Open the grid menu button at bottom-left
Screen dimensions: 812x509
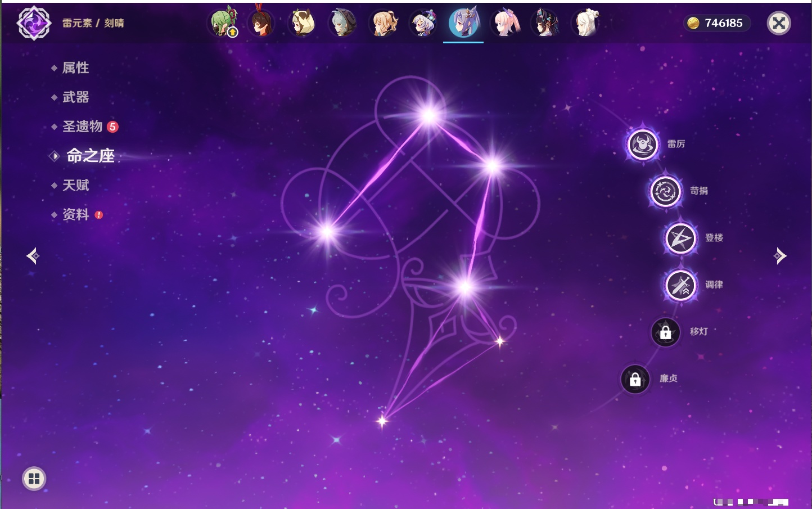[x=34, y=479]
